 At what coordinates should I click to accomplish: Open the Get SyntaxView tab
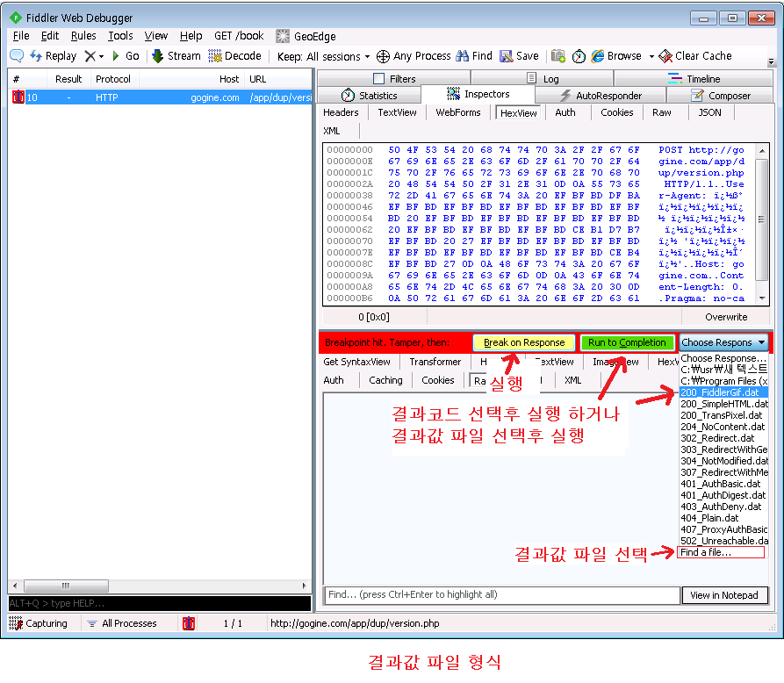(356, 362)
